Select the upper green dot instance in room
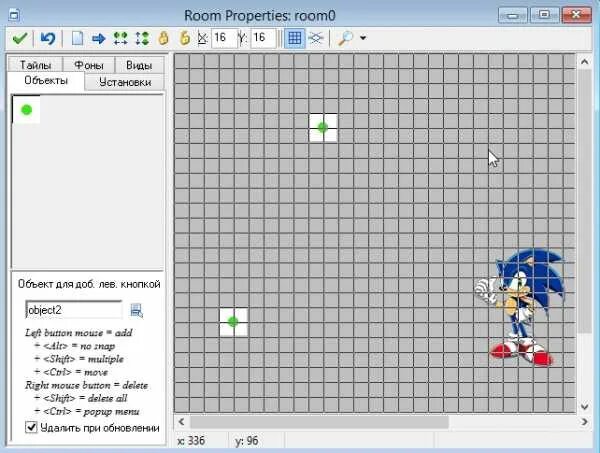 323,127
